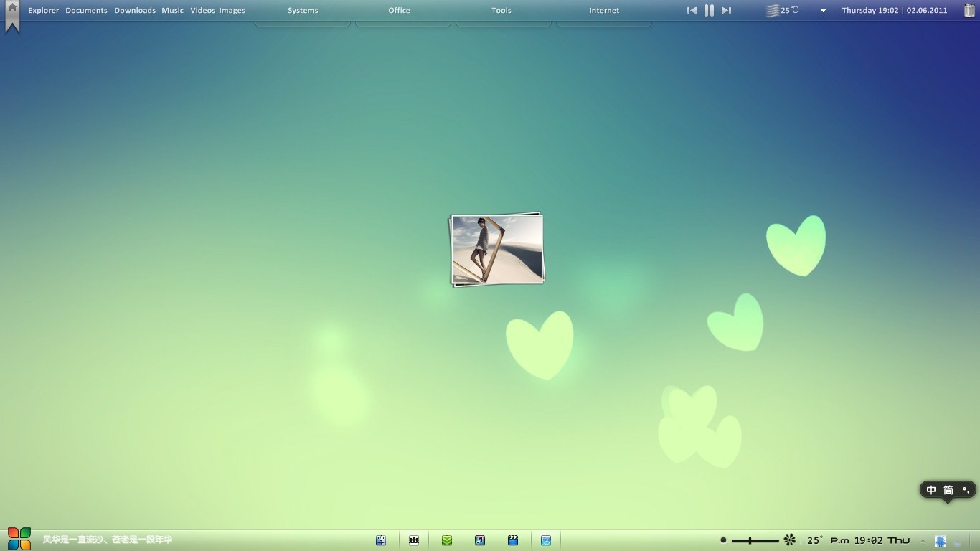This screenshot has height=551, width=980.
Task: Open the Music shortcut
Action: click(x=173, y=11)
